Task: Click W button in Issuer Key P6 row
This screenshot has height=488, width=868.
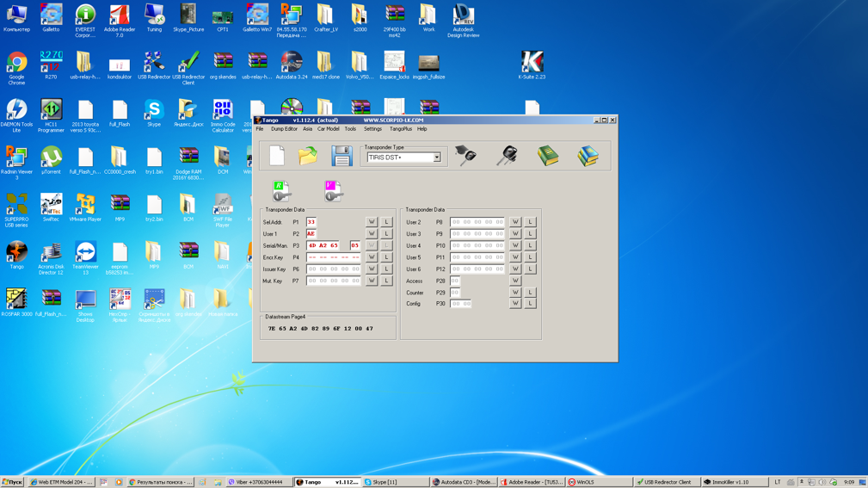Action: [372, 269]
